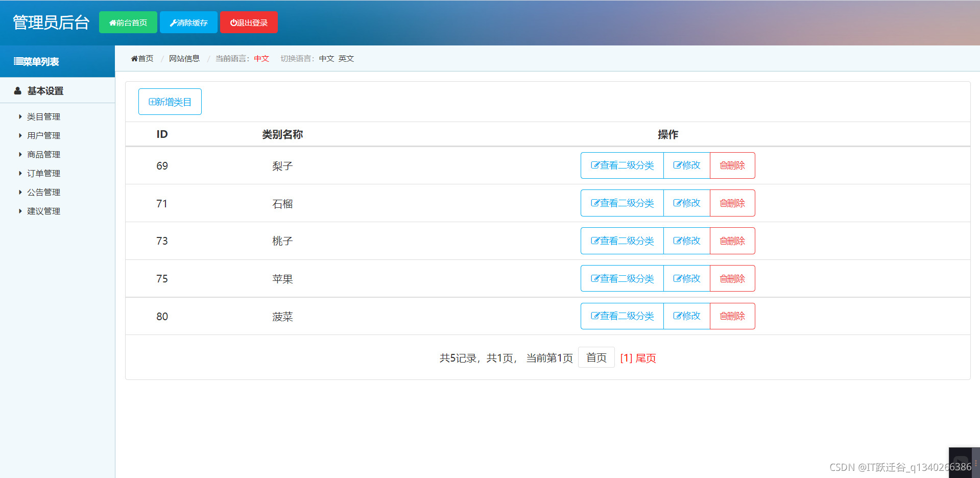Click the 删除 trash icon for 苹果

click(x=723, y=278)
